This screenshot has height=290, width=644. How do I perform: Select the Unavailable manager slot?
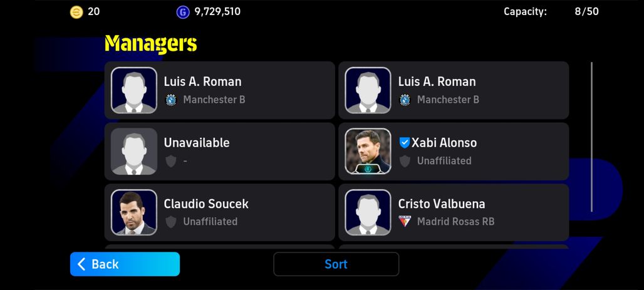click(220, 151)
